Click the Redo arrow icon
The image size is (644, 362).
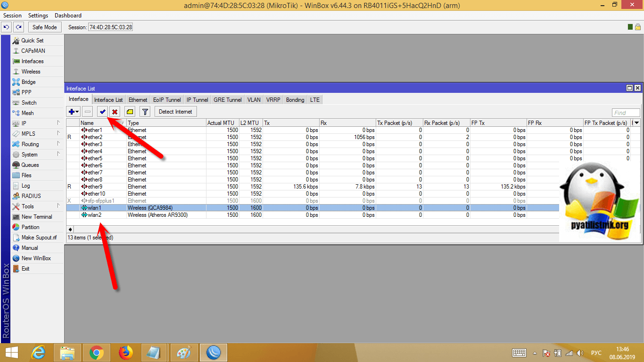point(19,27)
